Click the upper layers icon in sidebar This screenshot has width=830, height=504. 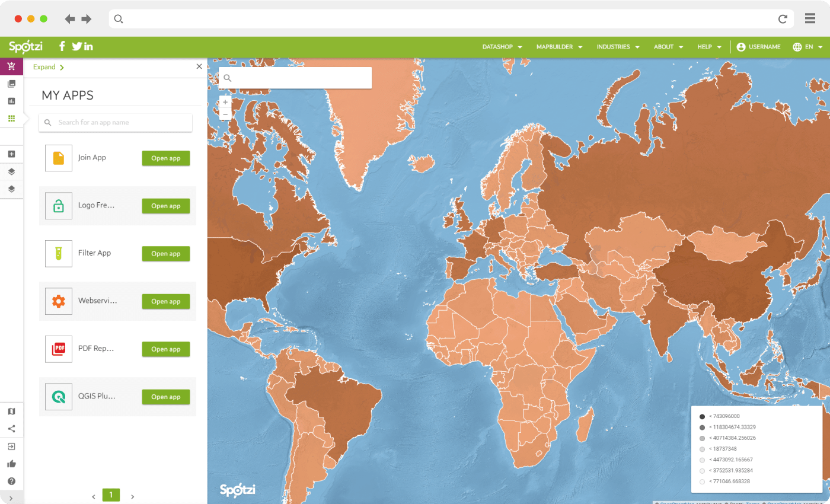point(11,172)
